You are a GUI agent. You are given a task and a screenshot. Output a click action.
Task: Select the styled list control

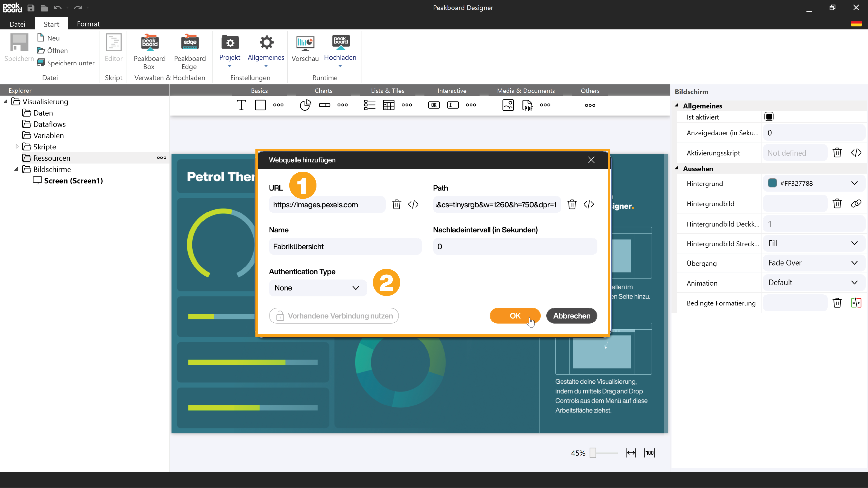pyautogui.click(x=370, y=105)
